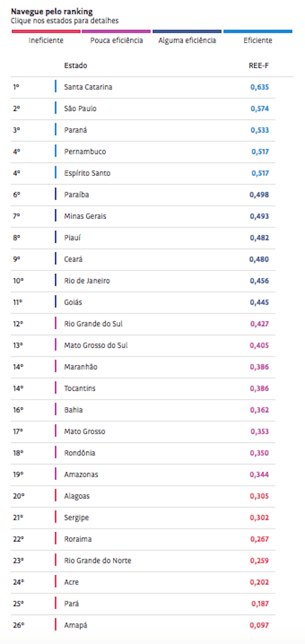Open Rio Grande do Norte details
The width and height of the screenshot is (305, 644).
[x=98, y=560]
